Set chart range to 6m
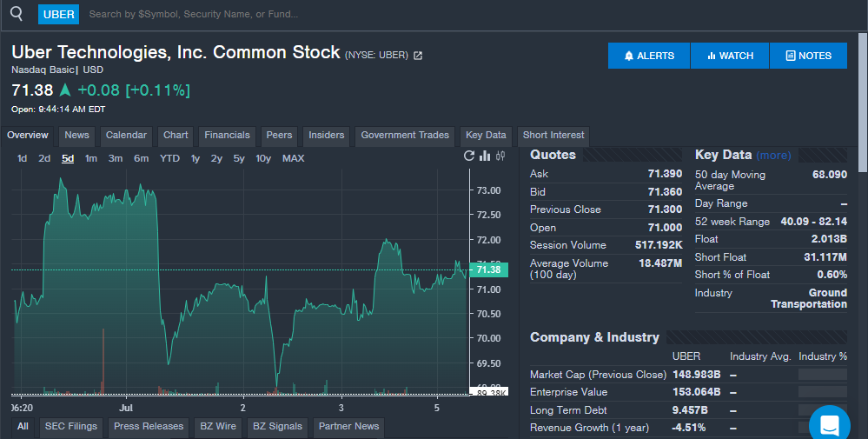 141,158
